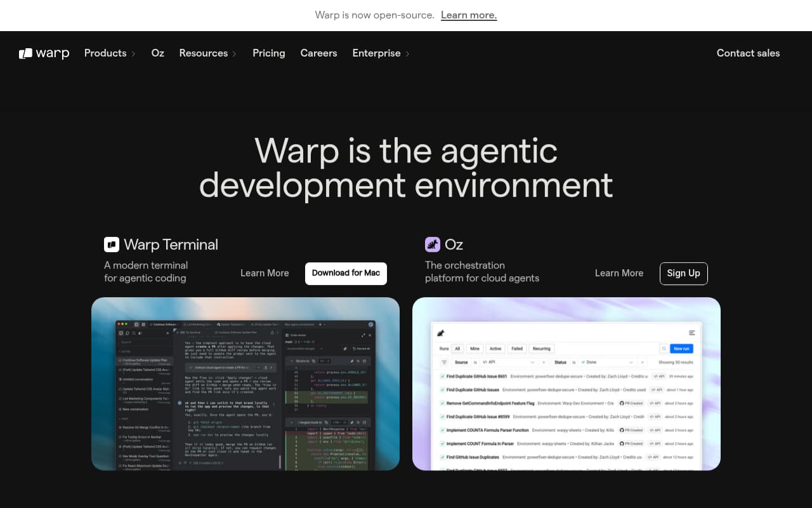
Task: Click the Warp Terminal product icon
Action: (112, 244)
